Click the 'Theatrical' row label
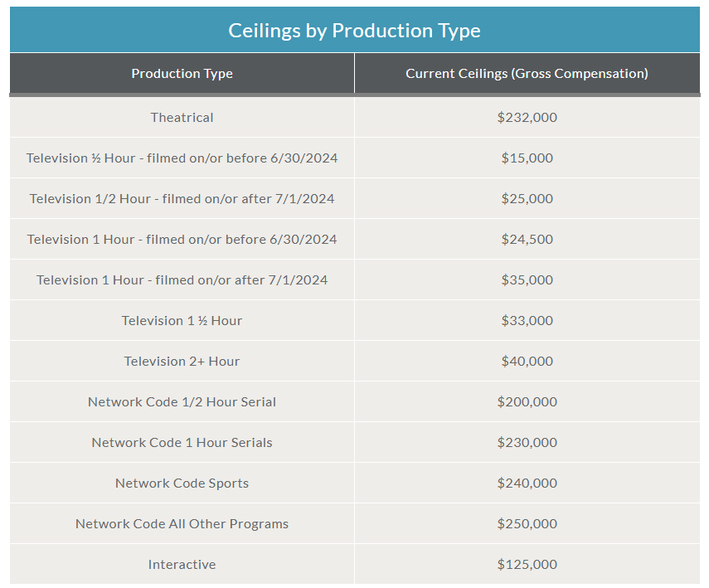Screen dimensions: 709x588 tap(182, 117)
